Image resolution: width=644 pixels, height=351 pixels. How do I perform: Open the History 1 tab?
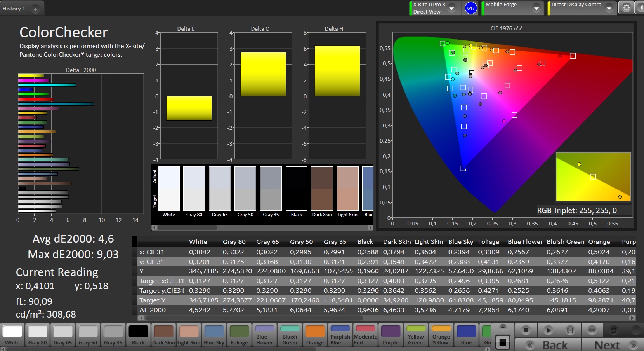(14, 9)
